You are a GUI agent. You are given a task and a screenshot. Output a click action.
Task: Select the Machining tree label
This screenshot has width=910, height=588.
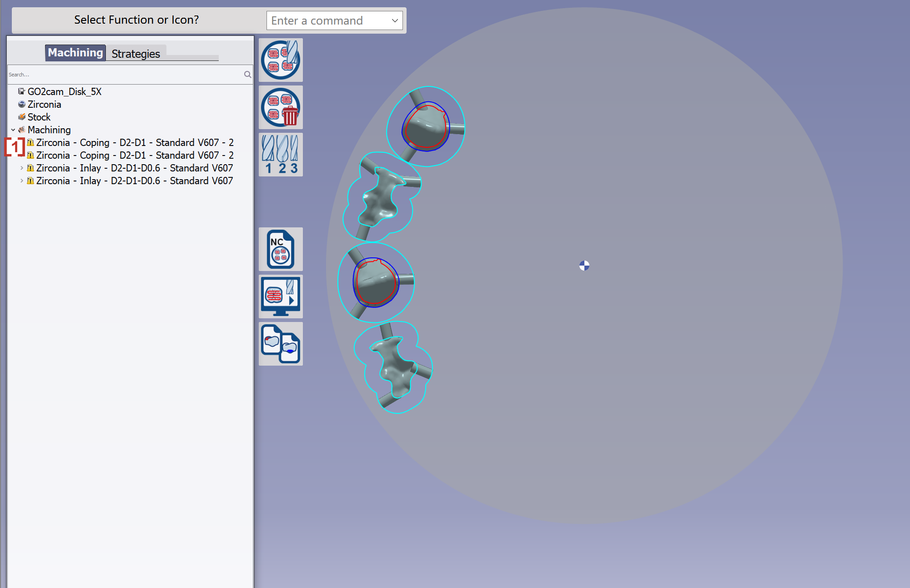click(49, 130)
